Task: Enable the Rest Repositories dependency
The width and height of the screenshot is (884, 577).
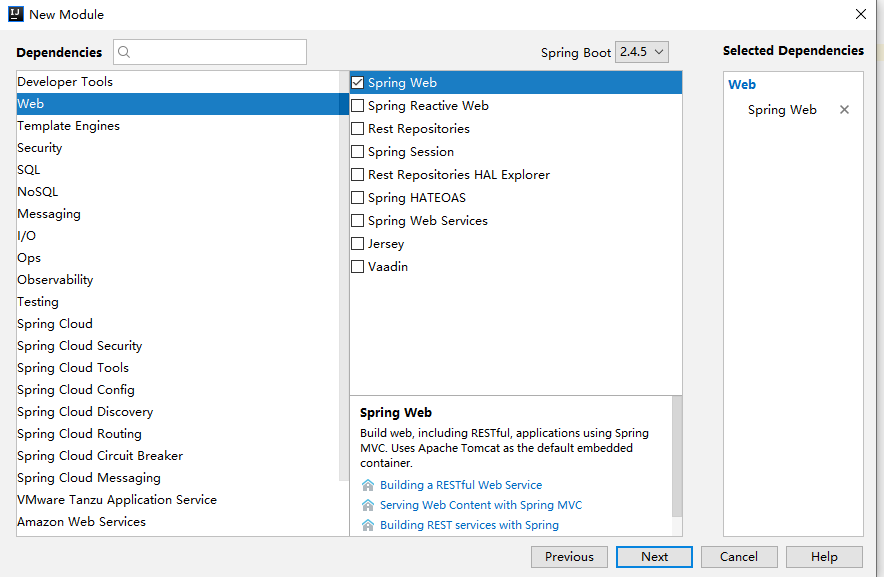Action: 357,129
